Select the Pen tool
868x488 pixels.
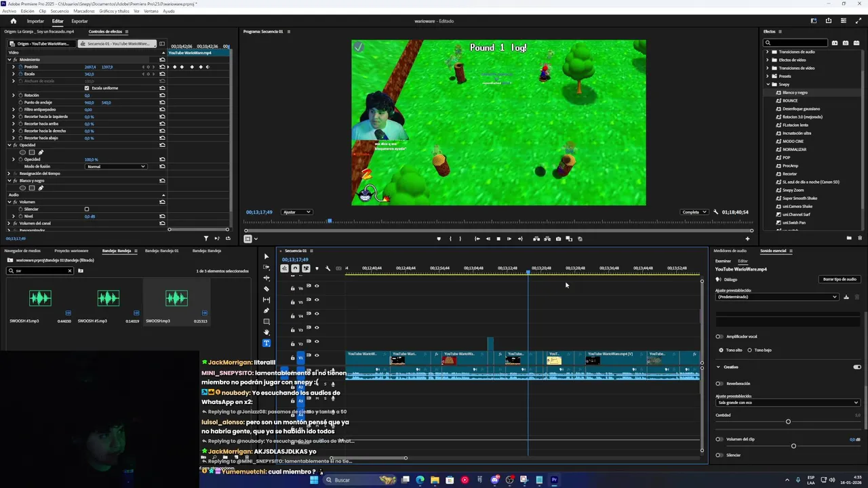(267, 310)
